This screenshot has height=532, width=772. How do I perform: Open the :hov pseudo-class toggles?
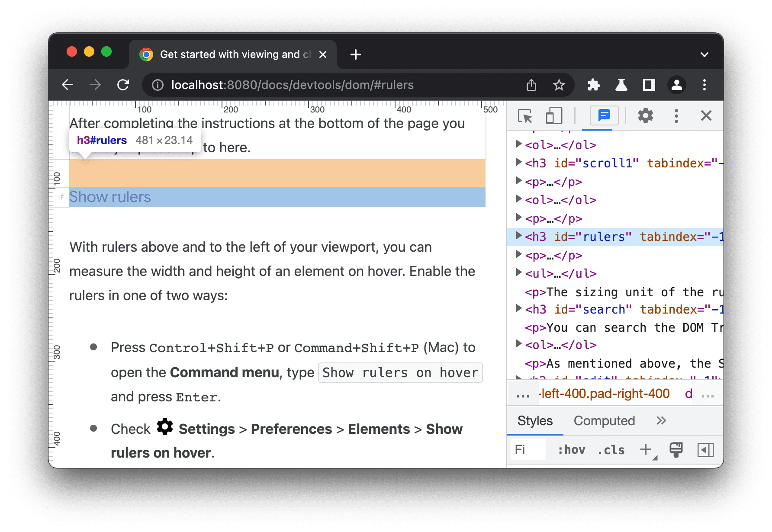572,450
